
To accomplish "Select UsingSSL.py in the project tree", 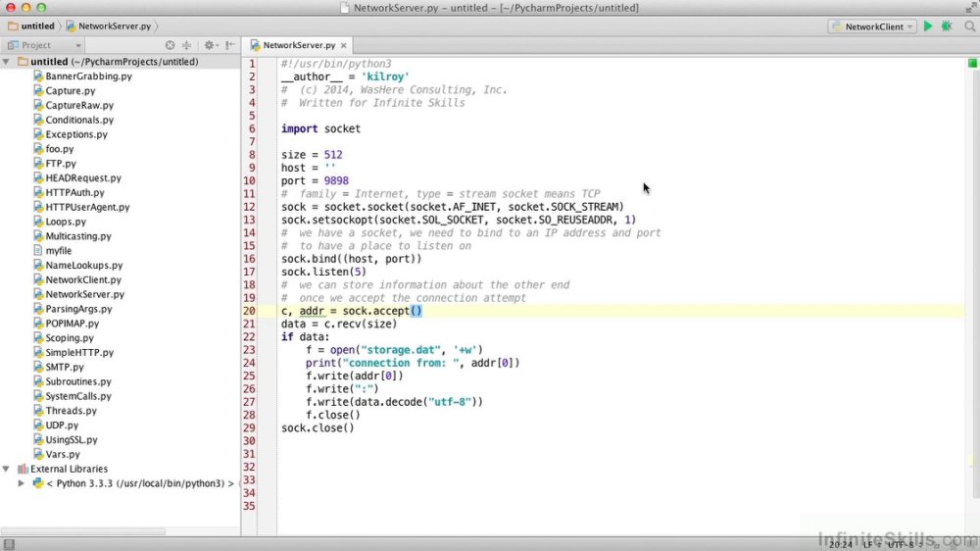I will [x=72, y=439].
